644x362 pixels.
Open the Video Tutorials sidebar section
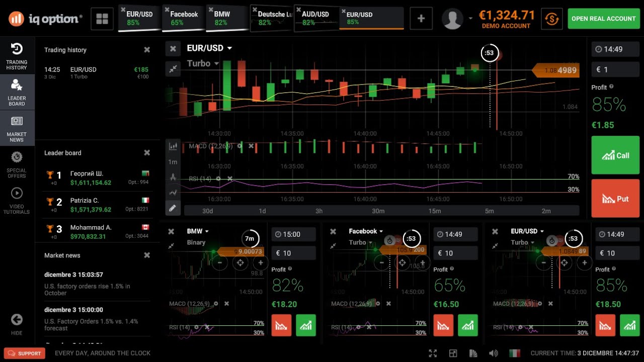pyautogui.click(x=17, y=201)
